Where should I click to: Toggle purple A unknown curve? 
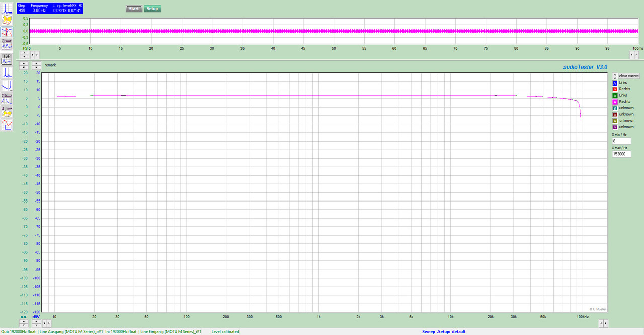615,127
